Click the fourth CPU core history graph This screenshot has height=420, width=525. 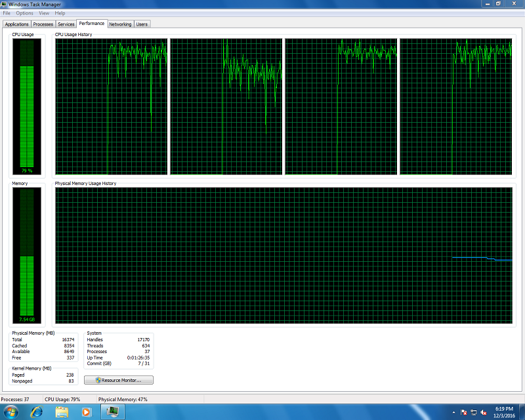pos(455,106)
